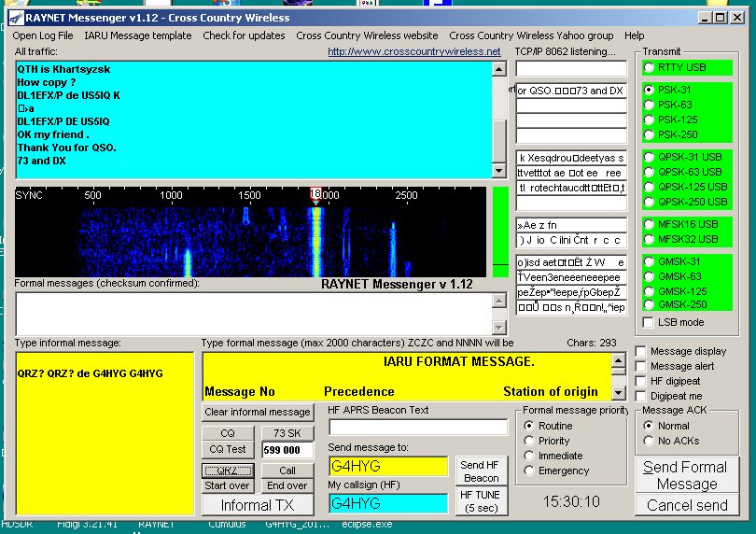
Task: Open IARU Message template menu
Action: pyautogui.click(x=138, y=35)
